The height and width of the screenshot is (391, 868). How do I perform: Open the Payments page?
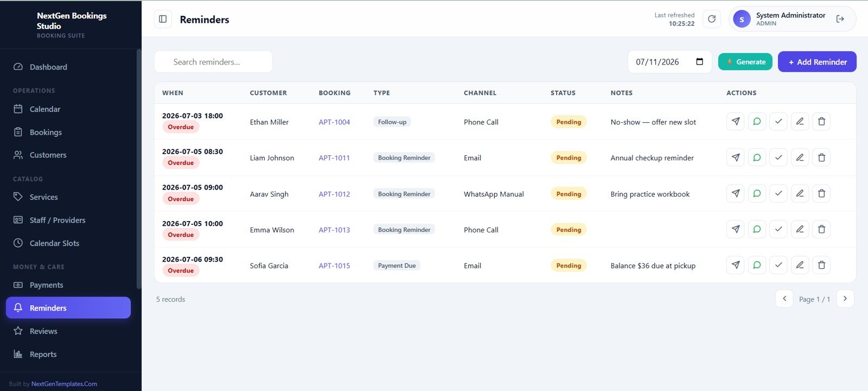point(68,285)
